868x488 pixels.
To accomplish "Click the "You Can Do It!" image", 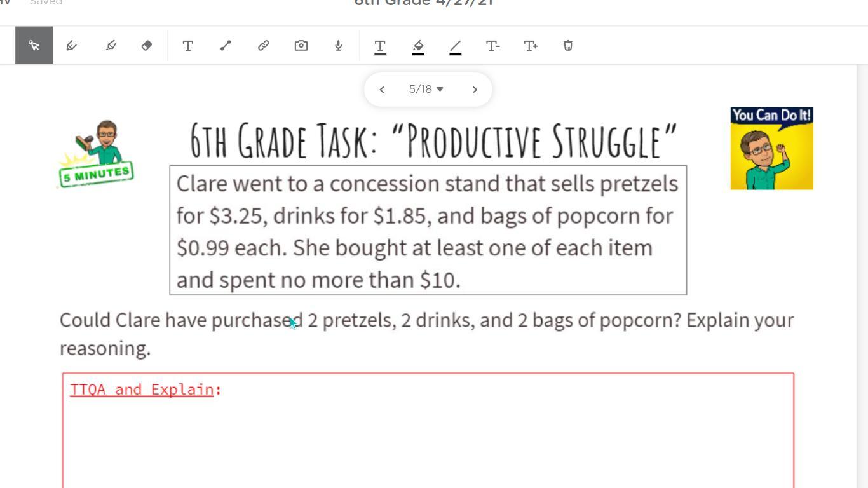I will click(771, 148).
